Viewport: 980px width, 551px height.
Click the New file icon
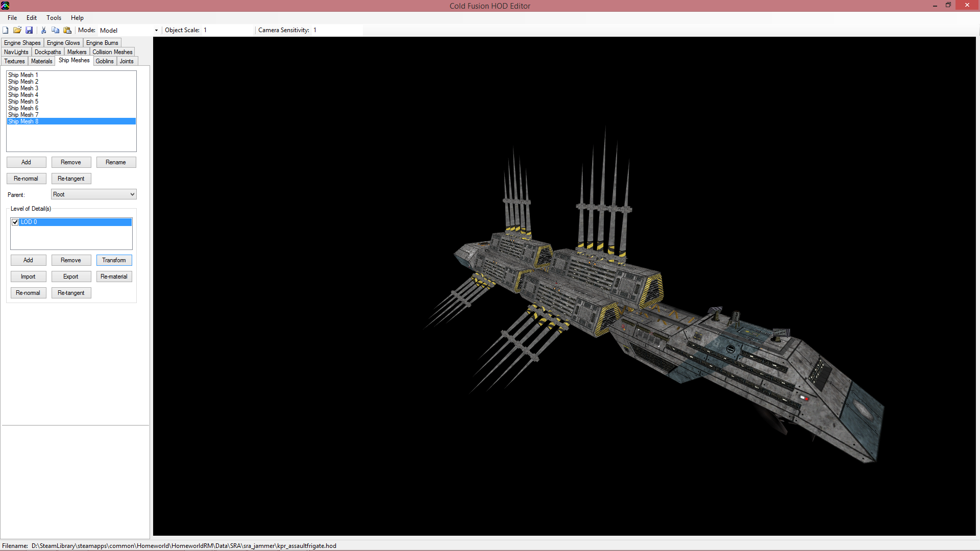pos(6,30)
